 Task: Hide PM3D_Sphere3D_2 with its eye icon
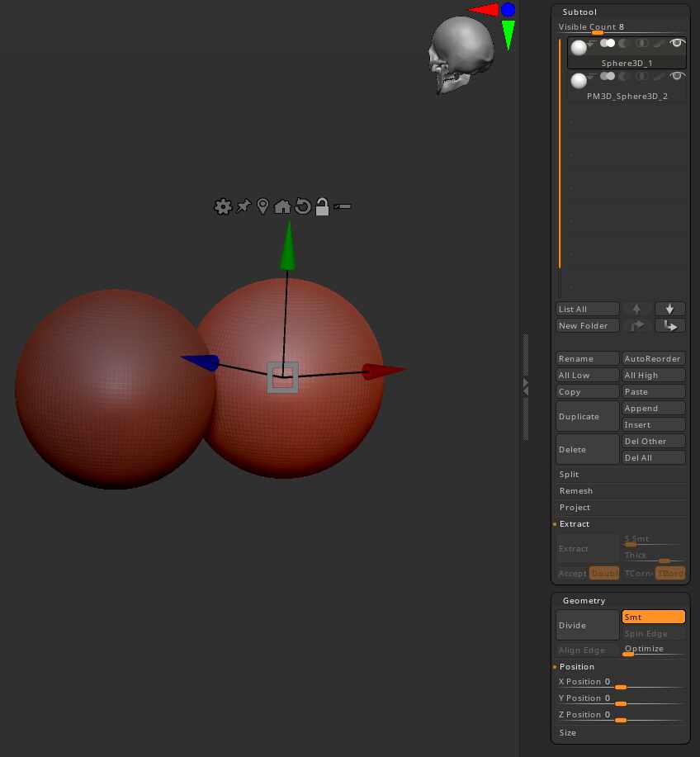pyautogui.click(x=677, y=76)
